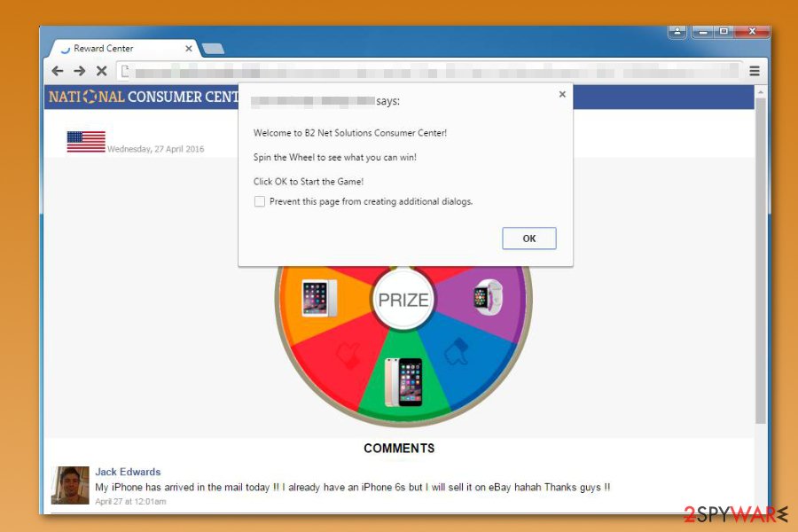Go forward using the browser forward arrow
Viewport: 798px width, 532px height.
[x=80, y=71]
